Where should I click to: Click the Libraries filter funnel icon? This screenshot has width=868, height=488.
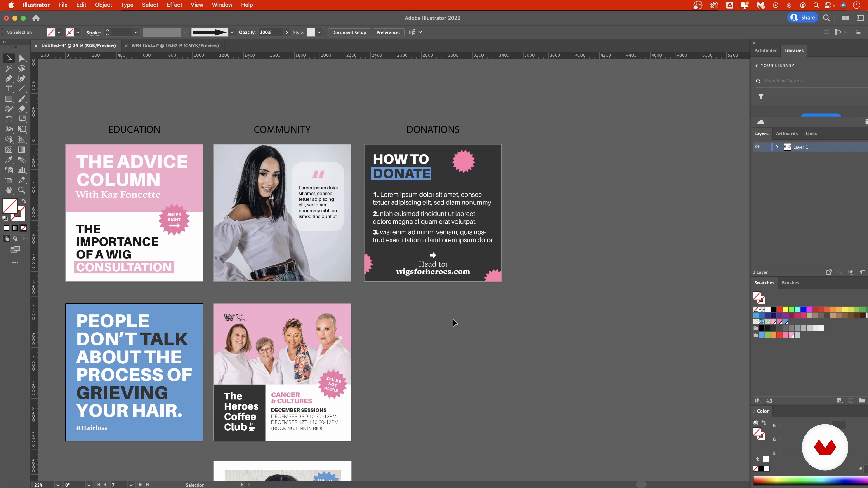(761, 97)
